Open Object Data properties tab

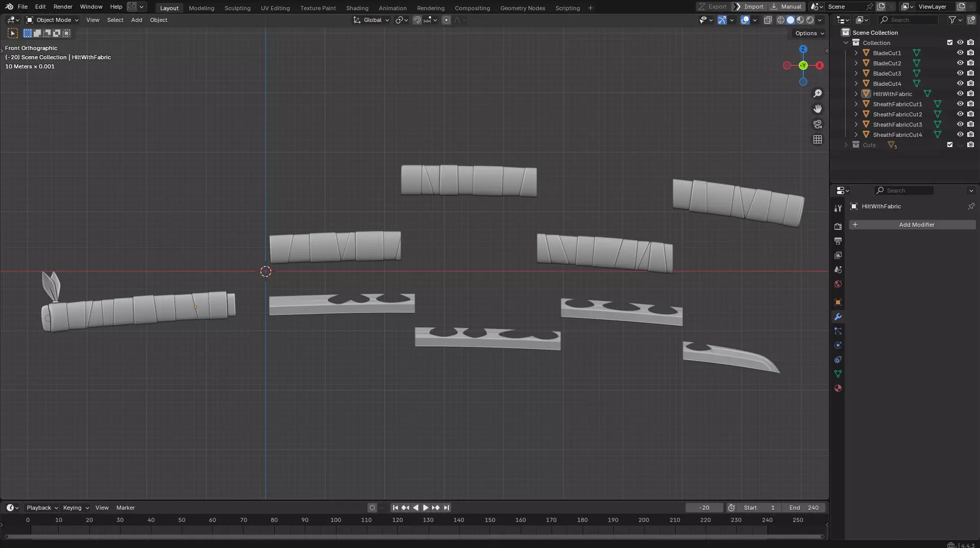point(838,374)
